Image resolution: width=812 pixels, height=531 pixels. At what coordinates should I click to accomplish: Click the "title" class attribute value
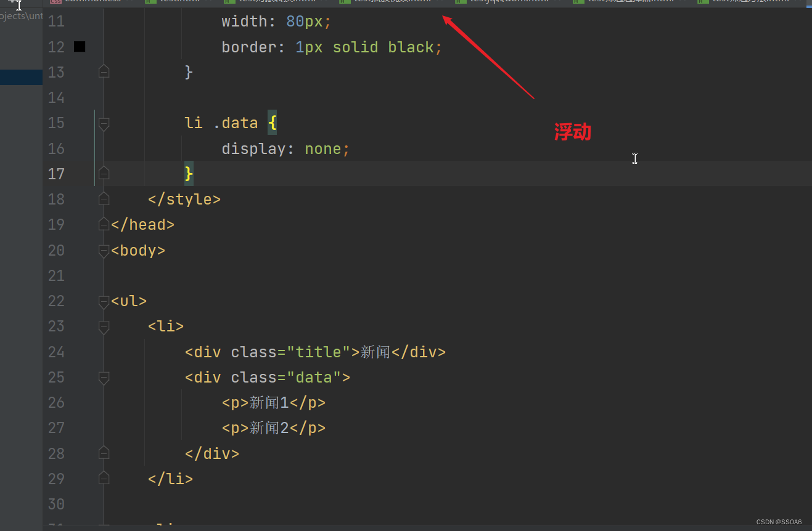click(319, 352)
